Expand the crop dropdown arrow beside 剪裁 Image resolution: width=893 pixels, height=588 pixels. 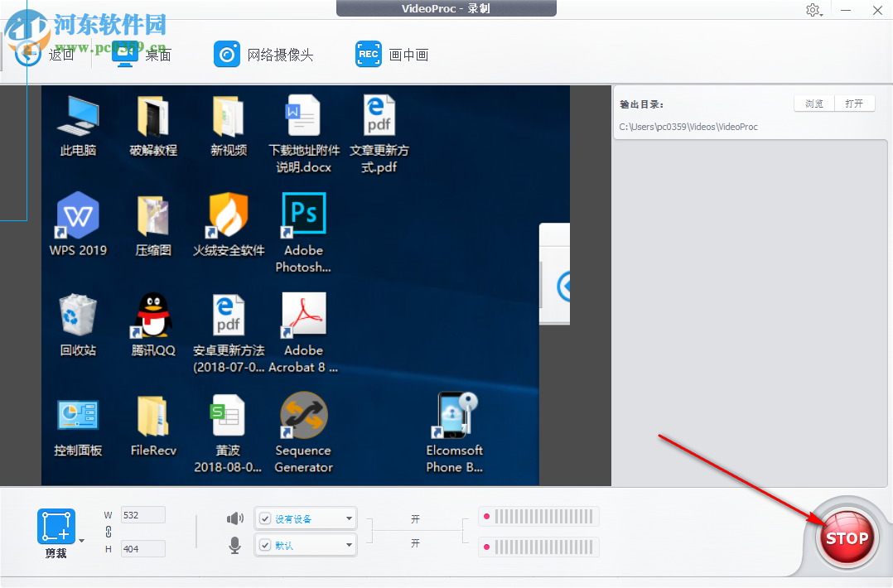[x=81, y=541]
